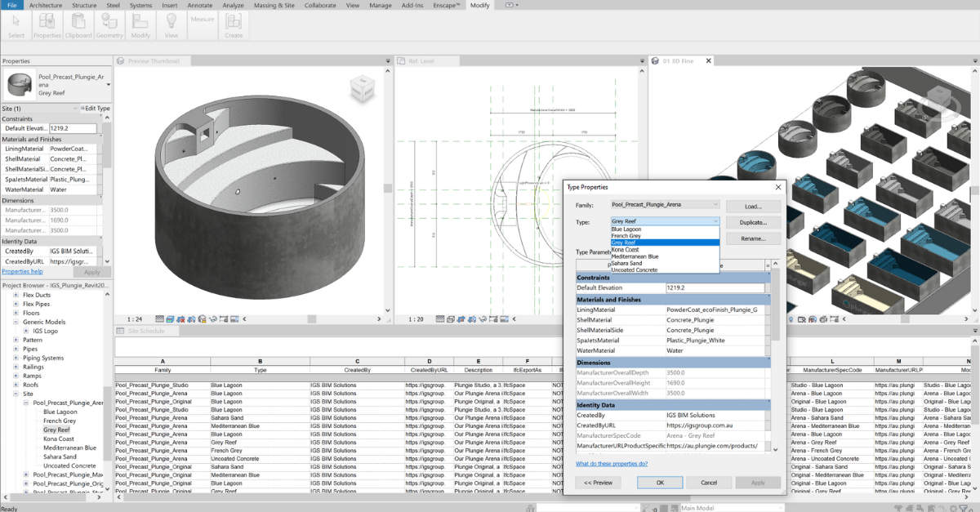Choose Mediterranean Blue from the Type list
The width and height of the screenshot is (980, 512).
pos(665,256)
